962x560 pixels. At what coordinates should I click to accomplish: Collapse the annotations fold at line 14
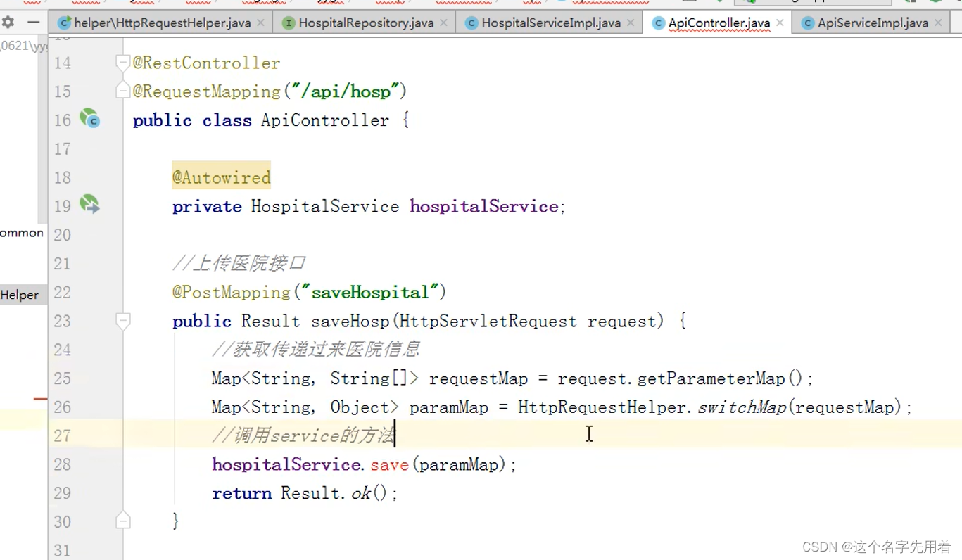coord(123,63)
